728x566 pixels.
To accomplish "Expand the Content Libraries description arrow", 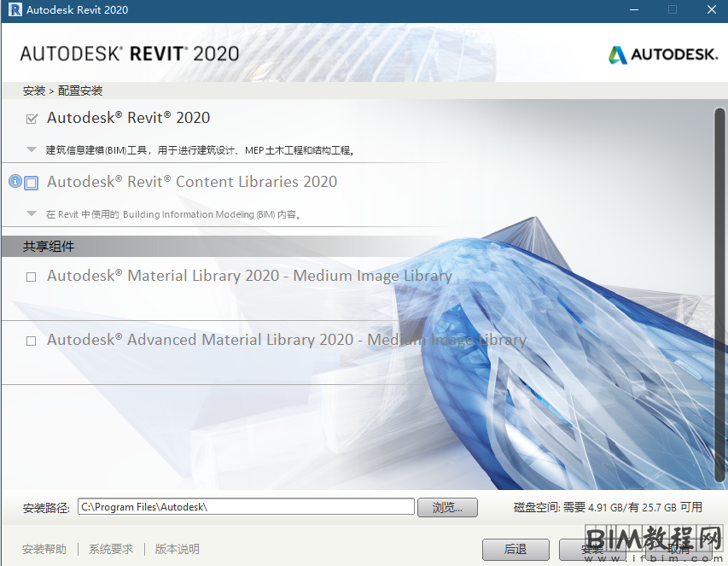I will [x=32, y=213].
